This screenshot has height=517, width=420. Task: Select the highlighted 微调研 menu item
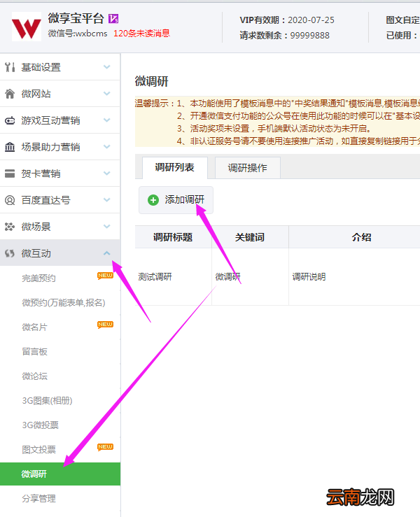60,474
